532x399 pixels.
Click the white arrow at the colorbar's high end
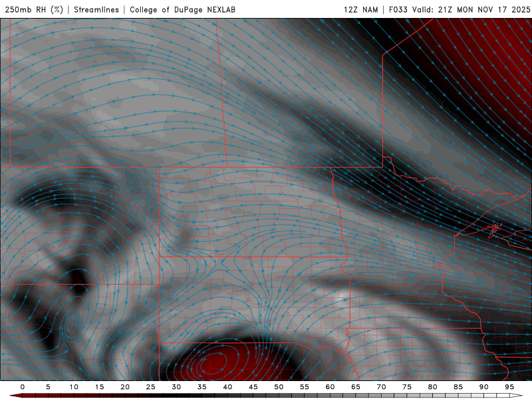516,396
